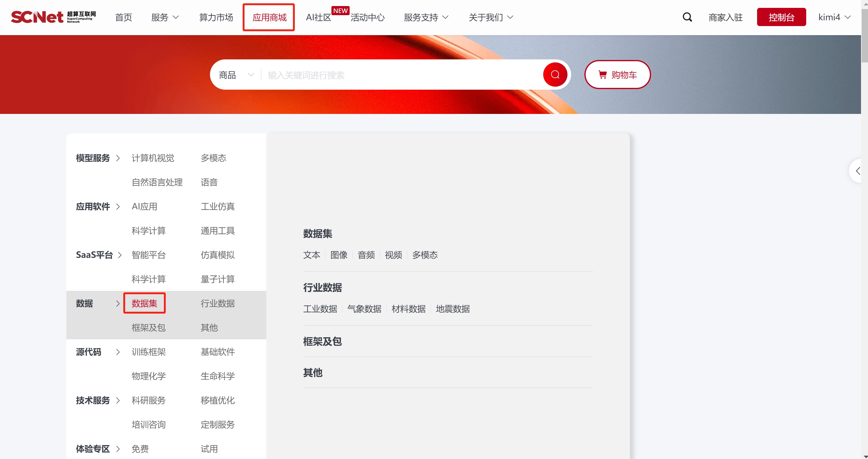Image resolution: width=868 pixels, height=459 pixels.
Task: Go to the 算力市场 page
Action: pos(216,17)
